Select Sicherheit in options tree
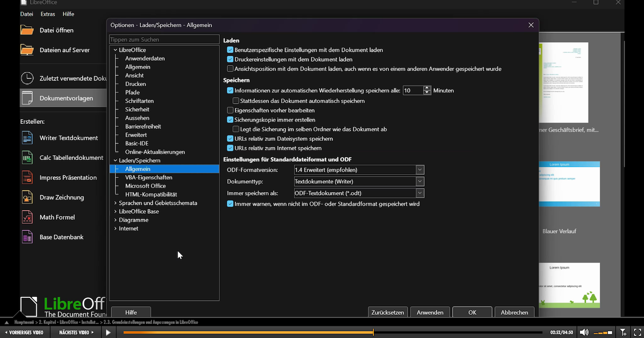644x338 pixels. tap(137, 109)
